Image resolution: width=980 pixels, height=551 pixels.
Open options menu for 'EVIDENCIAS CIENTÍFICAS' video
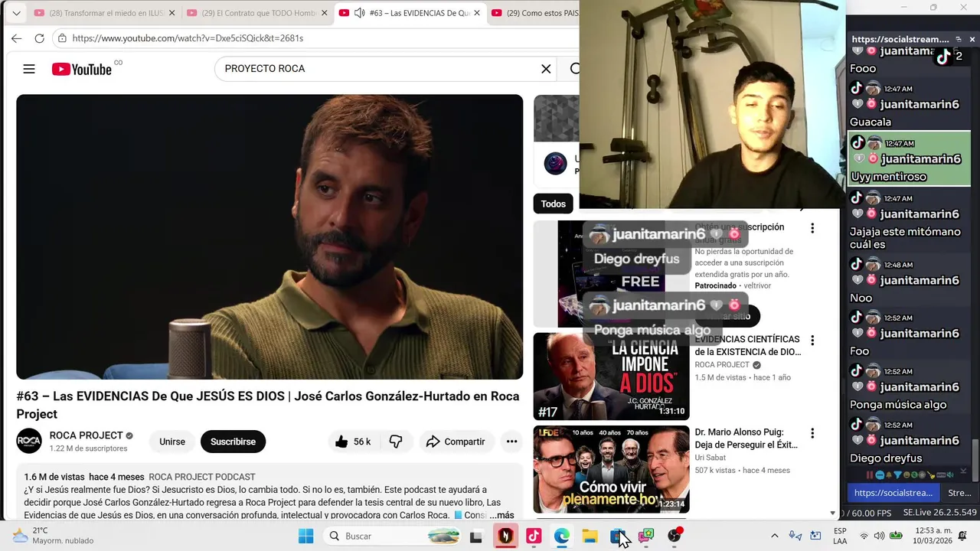812,341
